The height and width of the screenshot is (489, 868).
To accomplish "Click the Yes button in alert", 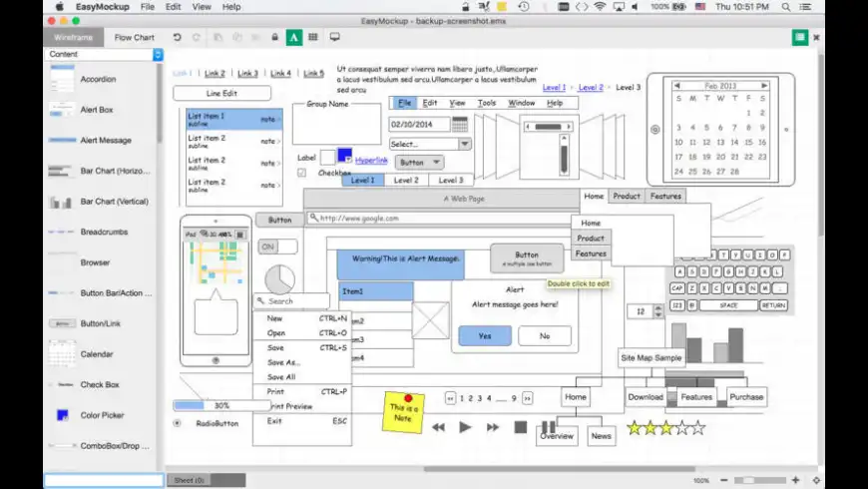I will click(x=485, y=336).
